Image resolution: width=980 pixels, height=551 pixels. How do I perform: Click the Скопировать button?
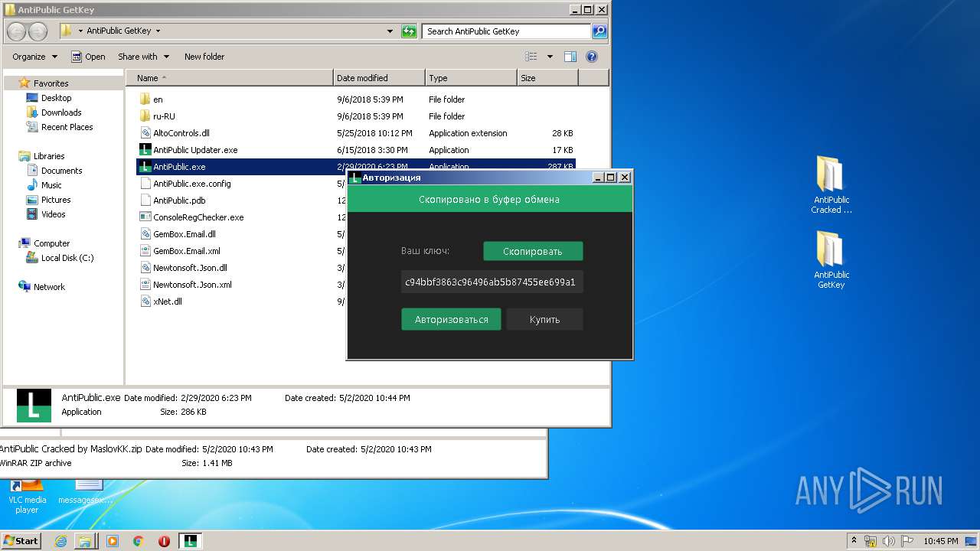pos(533,251)
